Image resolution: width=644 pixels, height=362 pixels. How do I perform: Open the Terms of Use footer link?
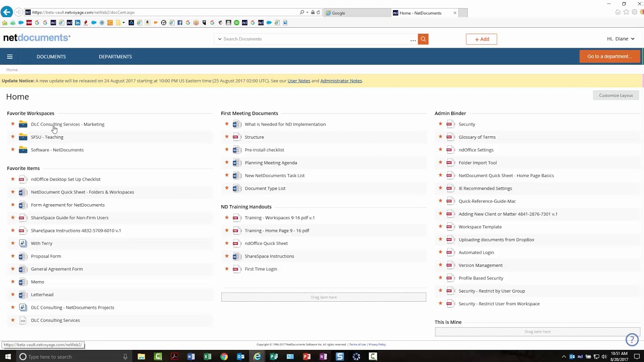click(357, 344)
